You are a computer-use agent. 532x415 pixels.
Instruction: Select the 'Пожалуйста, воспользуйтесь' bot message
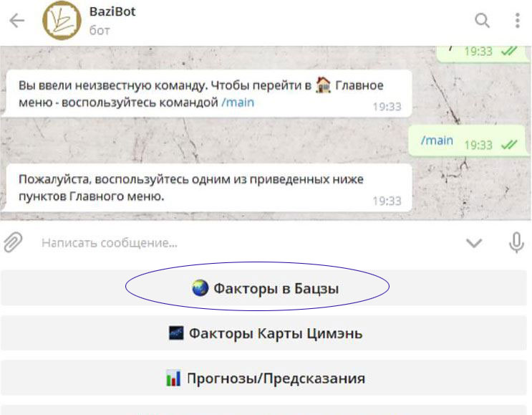[x=206, y=187]
